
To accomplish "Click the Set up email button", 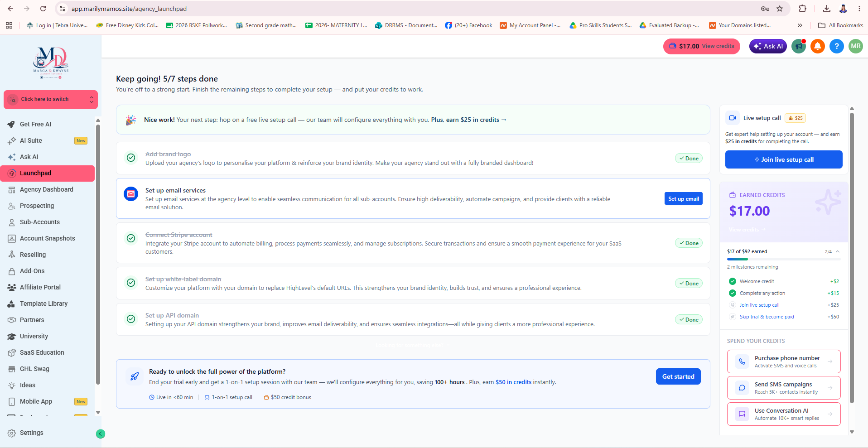I will (683, 198).
